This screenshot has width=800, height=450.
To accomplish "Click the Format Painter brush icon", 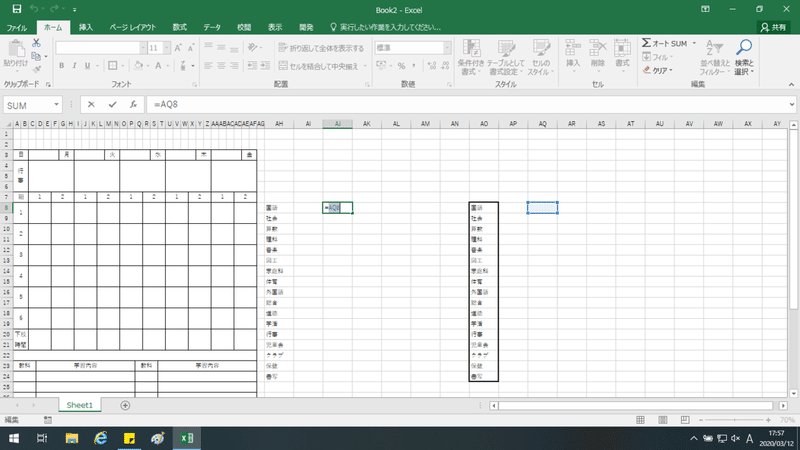I will click(36, 69).
